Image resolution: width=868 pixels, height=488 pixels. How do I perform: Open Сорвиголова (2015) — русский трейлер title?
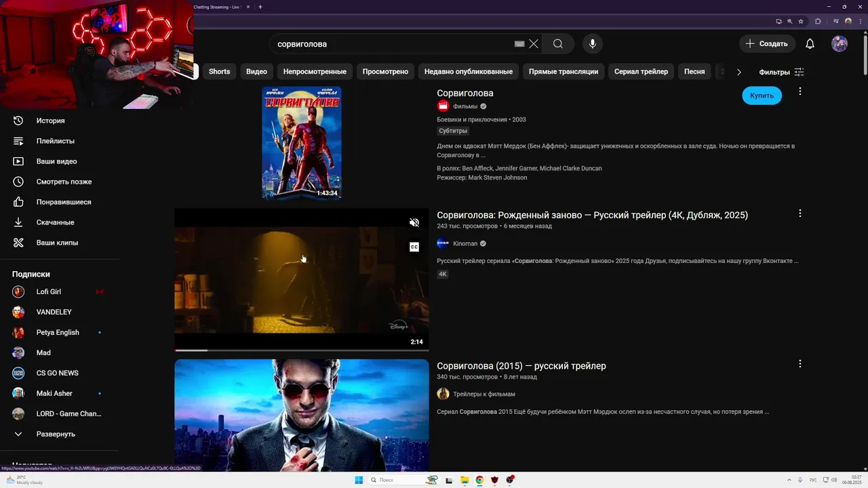[521, 366]
